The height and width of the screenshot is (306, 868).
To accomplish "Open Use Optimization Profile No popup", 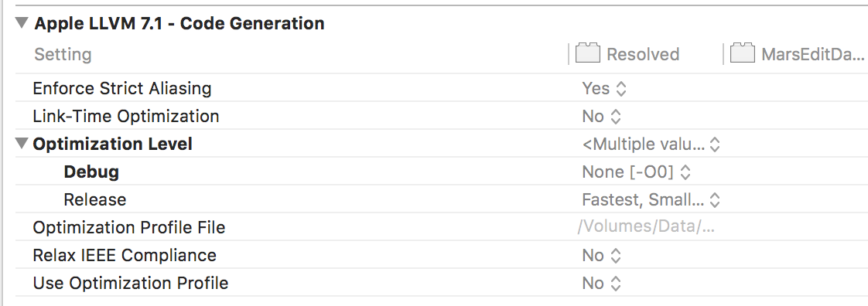I will pyautogui.click(x=602, y=283).
